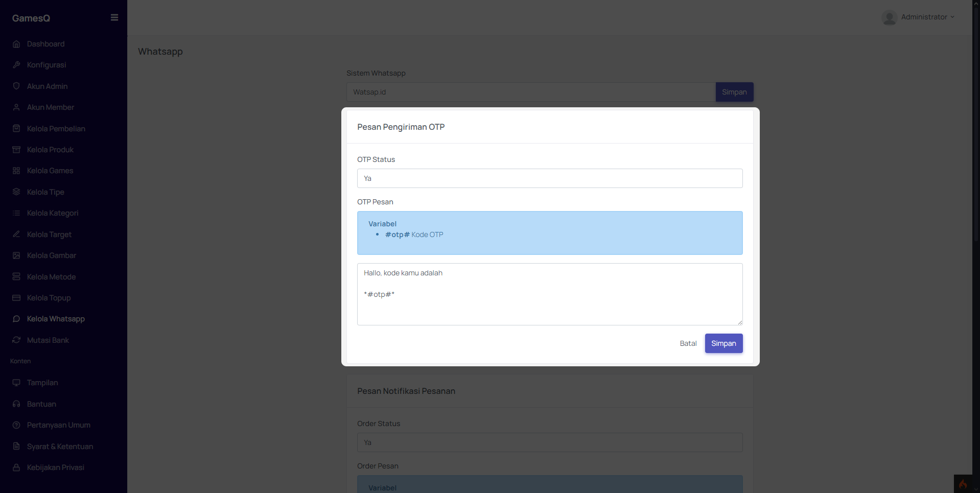Click the Whatsapp page title
Screen dimensions: 980x493
[x=160, y=52]
